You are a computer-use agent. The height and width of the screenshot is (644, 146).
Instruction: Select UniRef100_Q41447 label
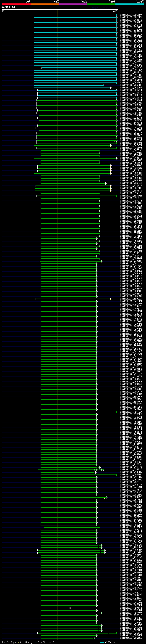[131, 351]
